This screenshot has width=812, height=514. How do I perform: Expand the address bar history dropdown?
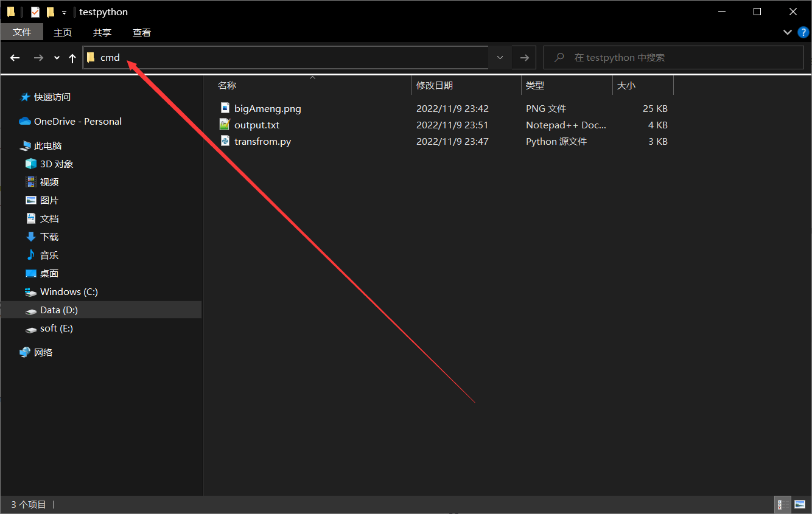point(500,58)
